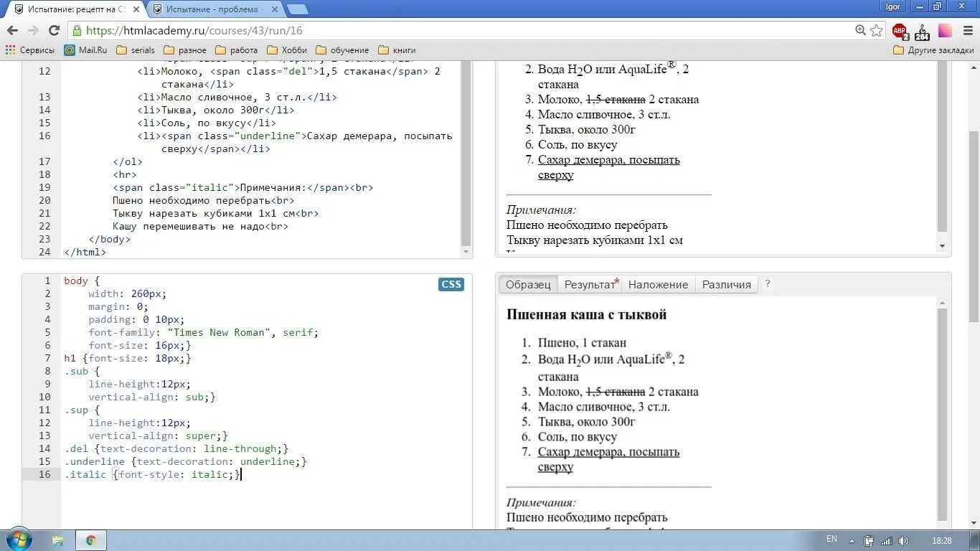The height and width of the screenshot is (551, 980).
Task: Reload the htmlacademy page
Action: (54, 31)
